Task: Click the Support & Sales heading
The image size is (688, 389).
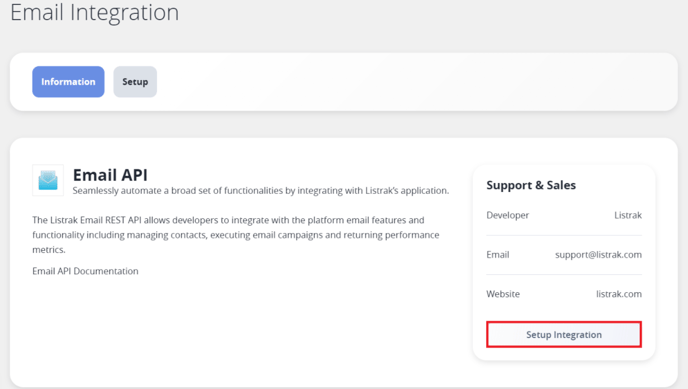Action: click(x=531, y=185)
